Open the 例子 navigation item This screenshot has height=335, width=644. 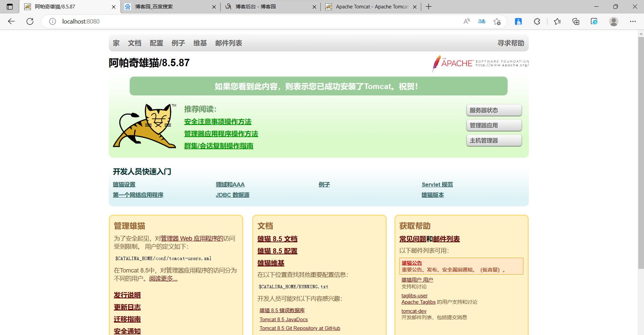[x=178, y=43]
